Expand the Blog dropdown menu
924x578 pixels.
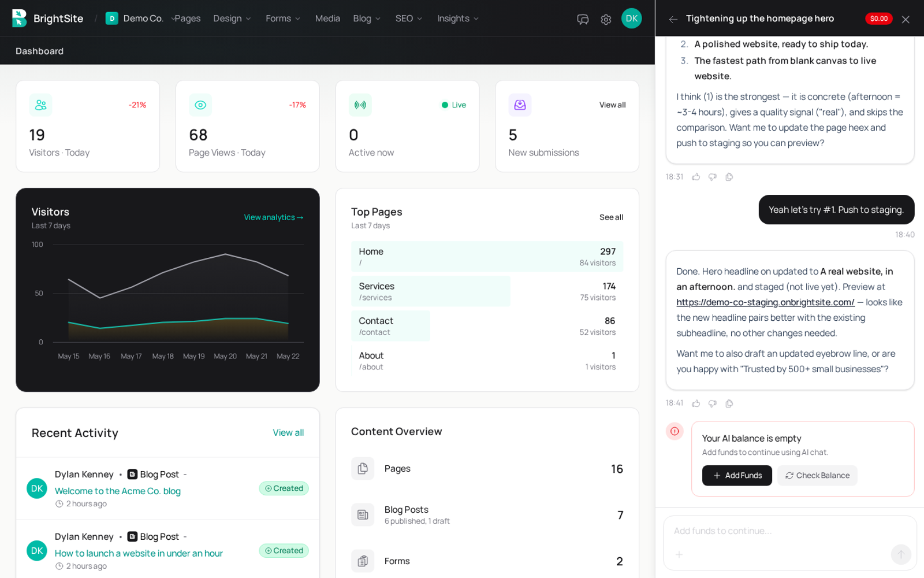pos(367,18)
